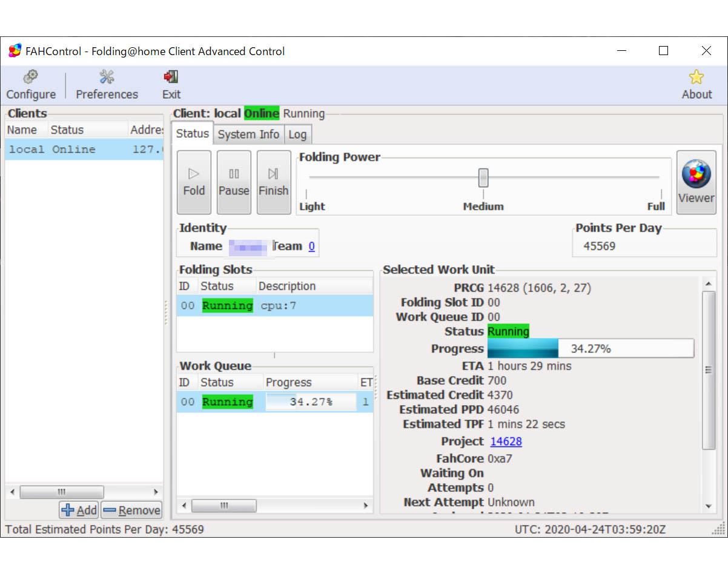This screenshot has height=574, width=728.
Task: Click the Estimated Credit value 4370
Action: 501,395
